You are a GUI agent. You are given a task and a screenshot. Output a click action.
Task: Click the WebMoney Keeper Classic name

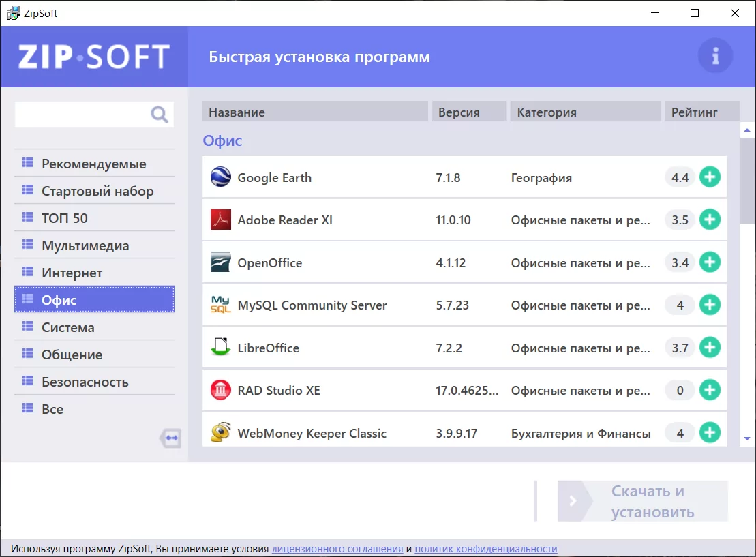pyautogui.click(x=312, y=433)
